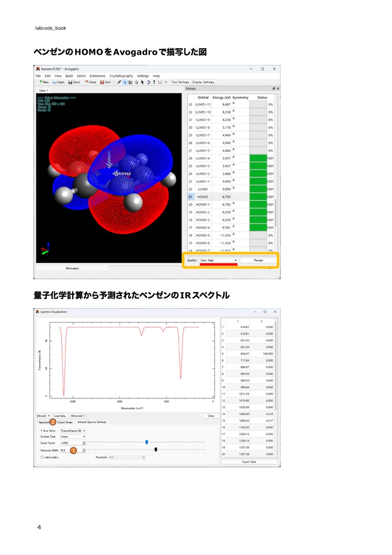This screenshot has height=555, width=392.
Task: Click the Quit toolbar icon
Action: [106, 82]
